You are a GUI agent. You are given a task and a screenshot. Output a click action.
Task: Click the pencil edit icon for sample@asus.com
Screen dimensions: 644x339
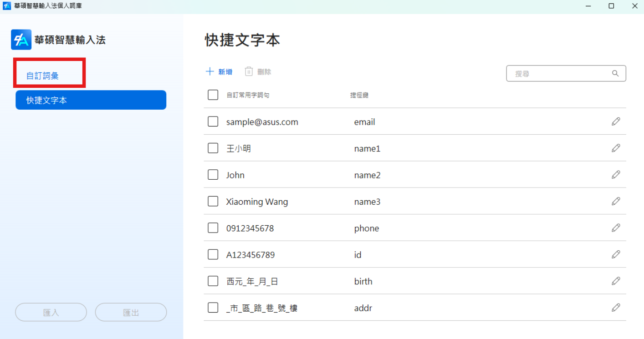click(616, 121)
